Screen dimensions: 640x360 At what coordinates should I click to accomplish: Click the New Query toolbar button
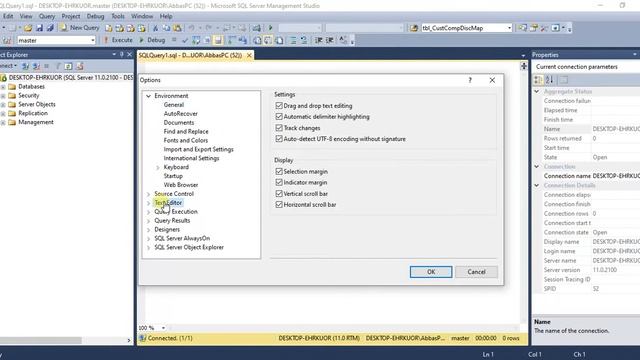(x=80, y=28)
